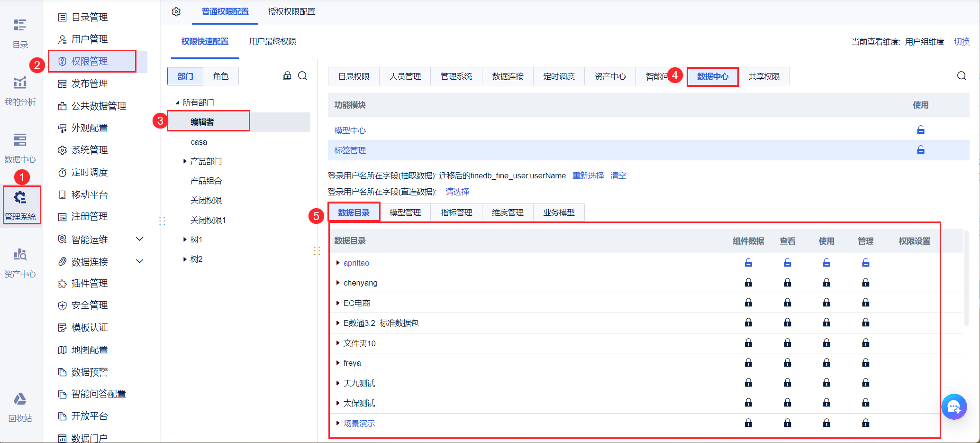The width and height of the screenshot is (980, 443).
Task: Collapse the 所有部门 tree node
Action: pos(177,102)
